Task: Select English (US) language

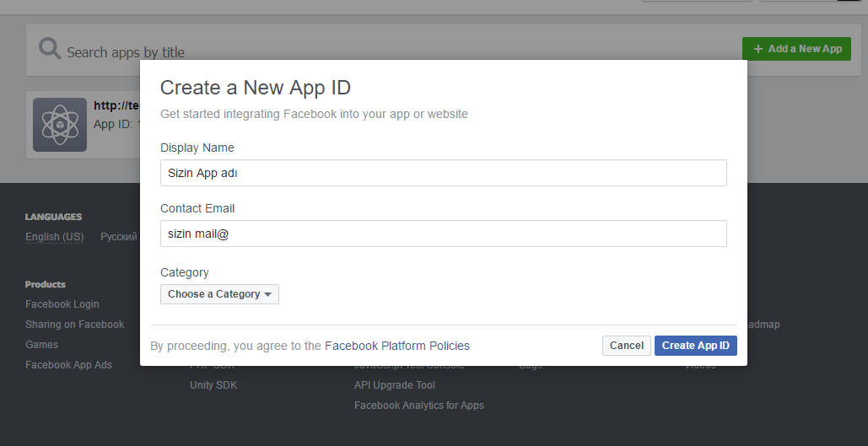Action: point(54,237)
